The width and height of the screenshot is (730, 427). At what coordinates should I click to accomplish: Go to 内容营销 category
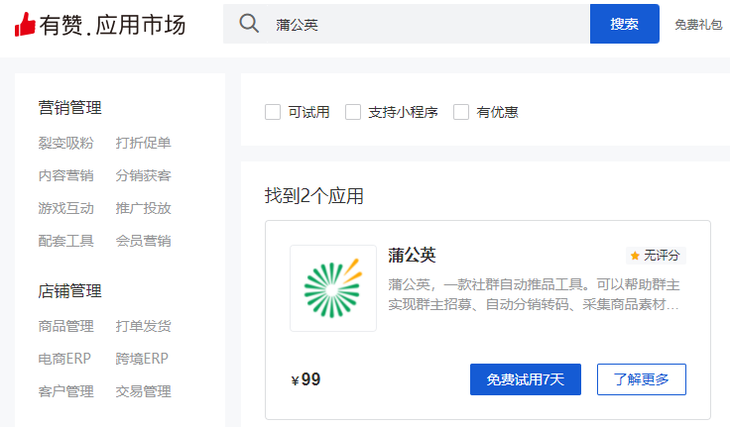pyautogui.click(x=66, y=176)
